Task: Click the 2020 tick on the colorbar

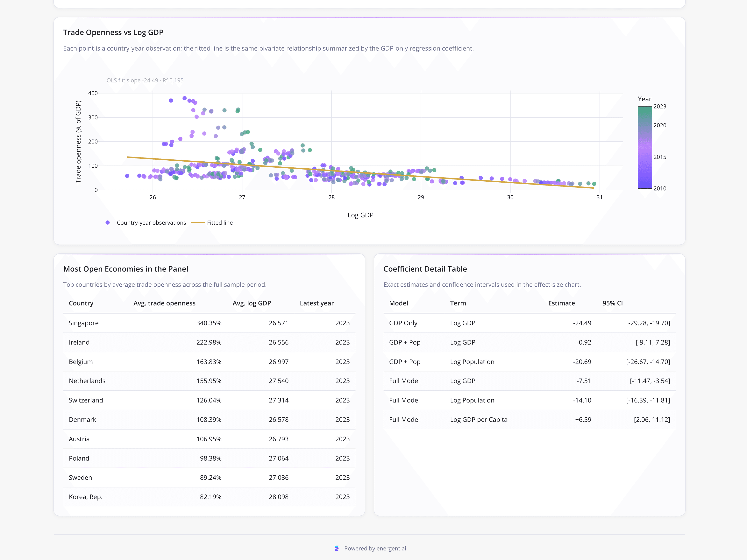Action: coord(659,125)
